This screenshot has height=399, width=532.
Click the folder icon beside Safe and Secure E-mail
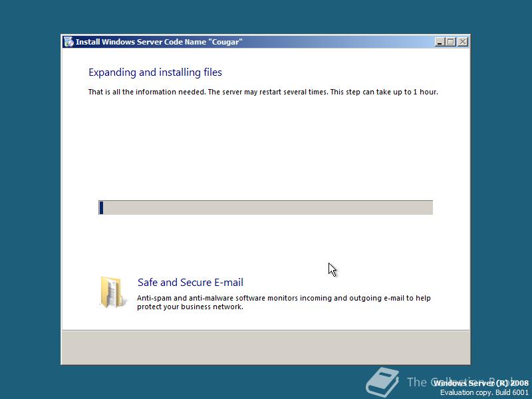point(112,293)
